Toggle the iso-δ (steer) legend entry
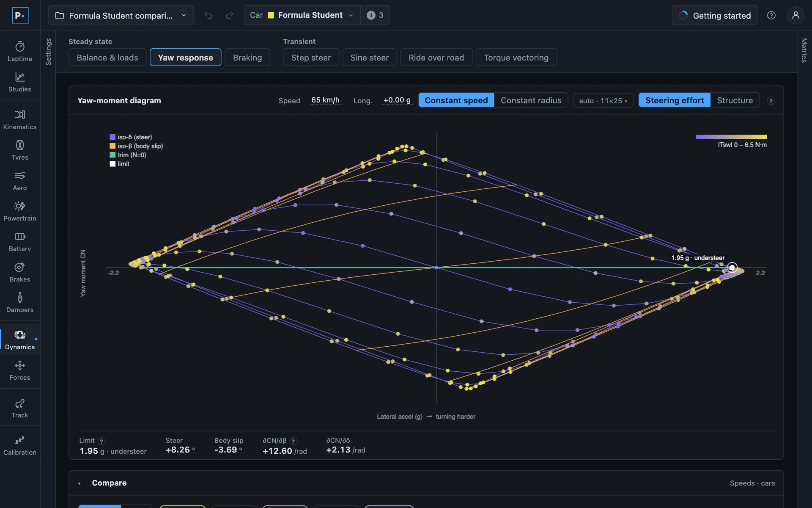The width and height of the screenshot is (812, 508). 131,137
